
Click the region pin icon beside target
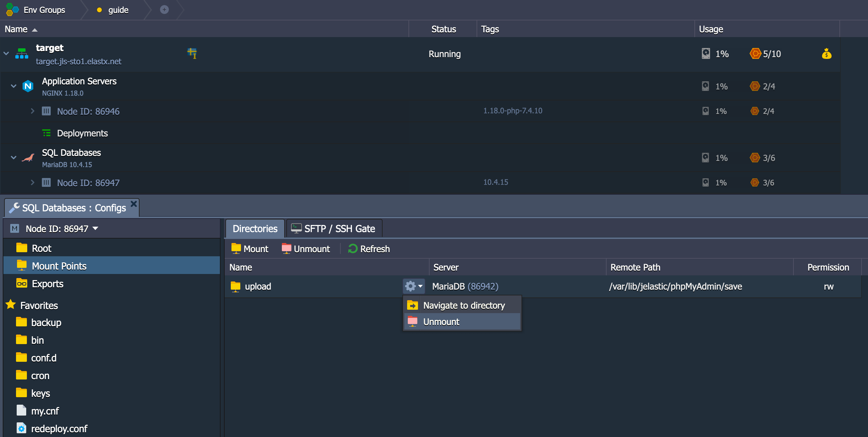[x=192, y=53]
